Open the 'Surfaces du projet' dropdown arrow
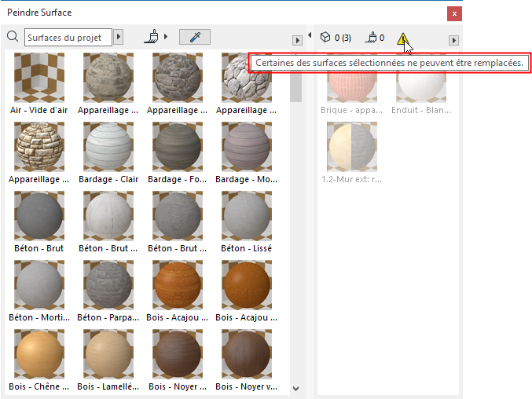This screenshot has width=532, height=399. [119, 37]
